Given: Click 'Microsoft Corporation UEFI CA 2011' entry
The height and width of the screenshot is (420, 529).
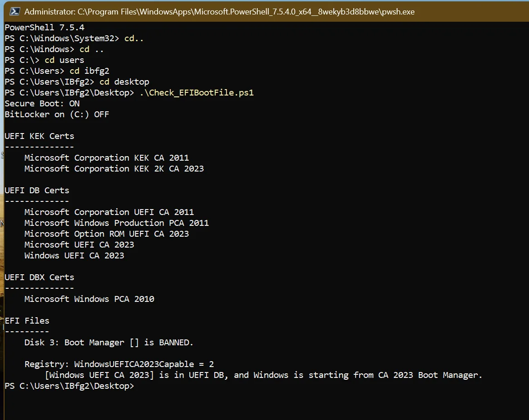Looking at the screenshot, I should coord(109,212).
